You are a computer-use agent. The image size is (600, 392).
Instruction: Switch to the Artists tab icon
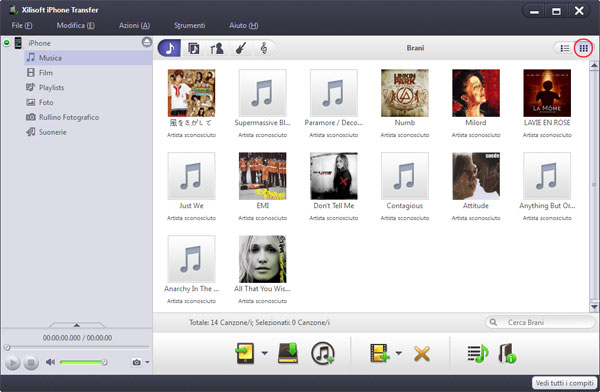click(x=217, y=48)
